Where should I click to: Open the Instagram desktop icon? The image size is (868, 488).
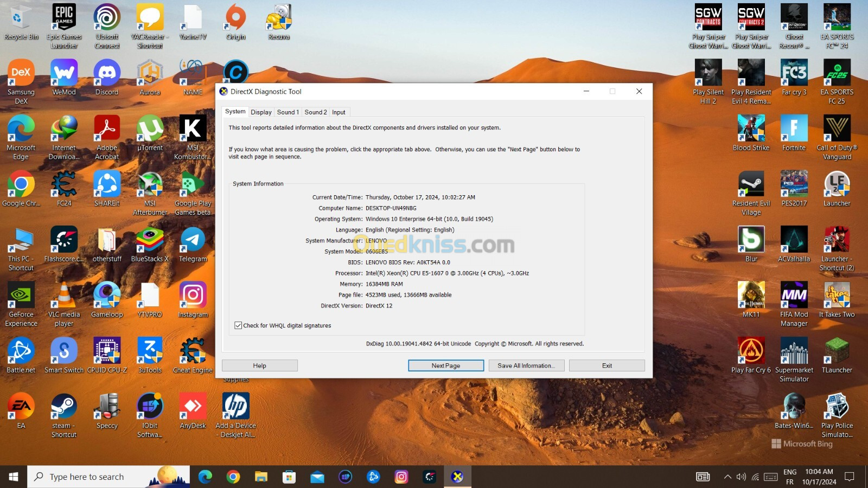(x=193, y=300)
